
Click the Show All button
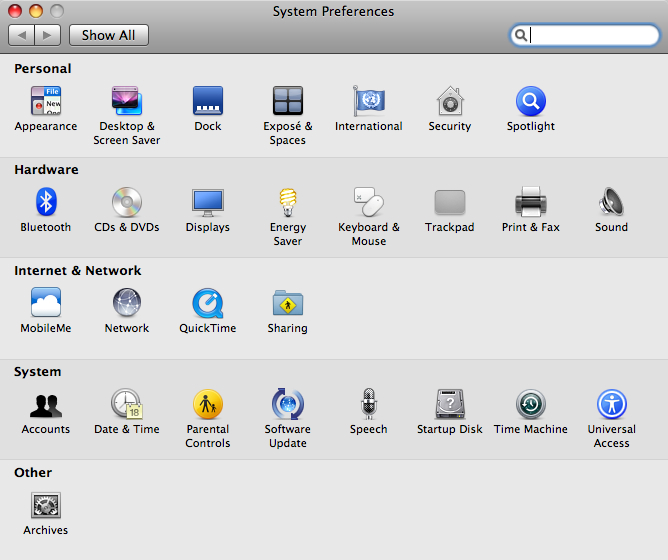[x=109, y=35]
